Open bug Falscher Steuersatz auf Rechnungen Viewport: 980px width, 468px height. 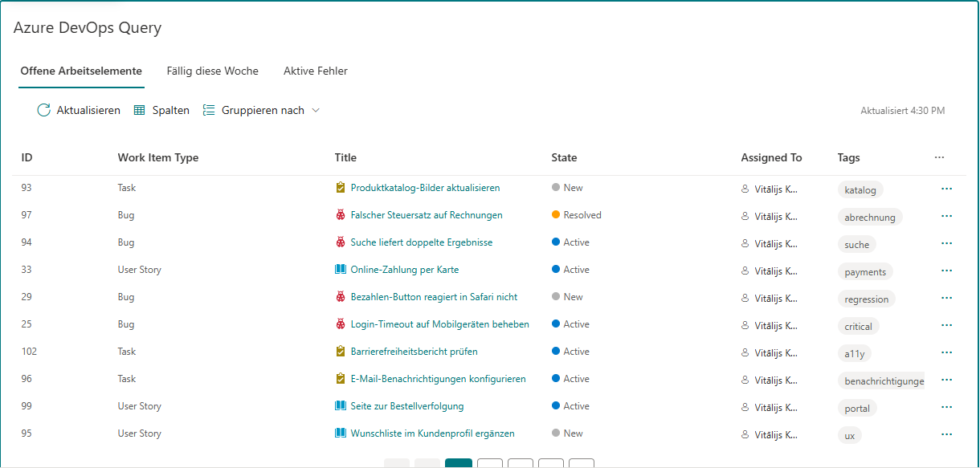pyautogui.click(x=427, y=215)
